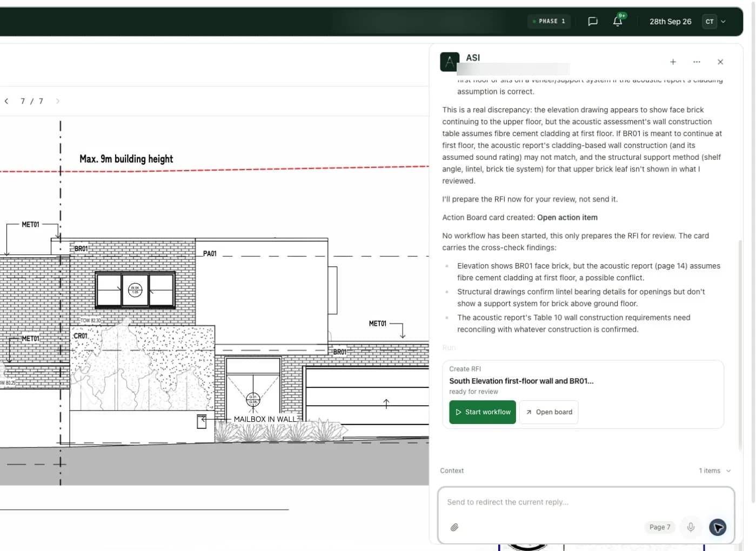This screenshot has height=551, width=756.
Task: Click the 'MAILBOX IN WALL' drawing label
Action: coord(265,419)
